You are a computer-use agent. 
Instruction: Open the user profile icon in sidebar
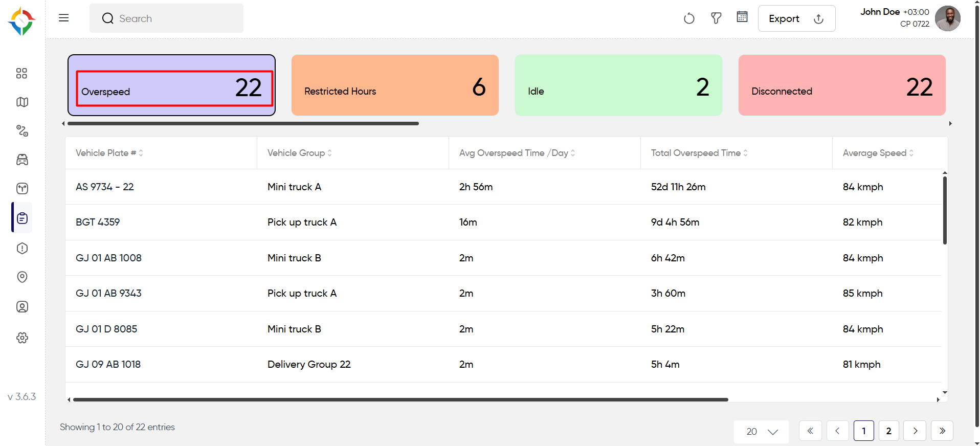22,307
